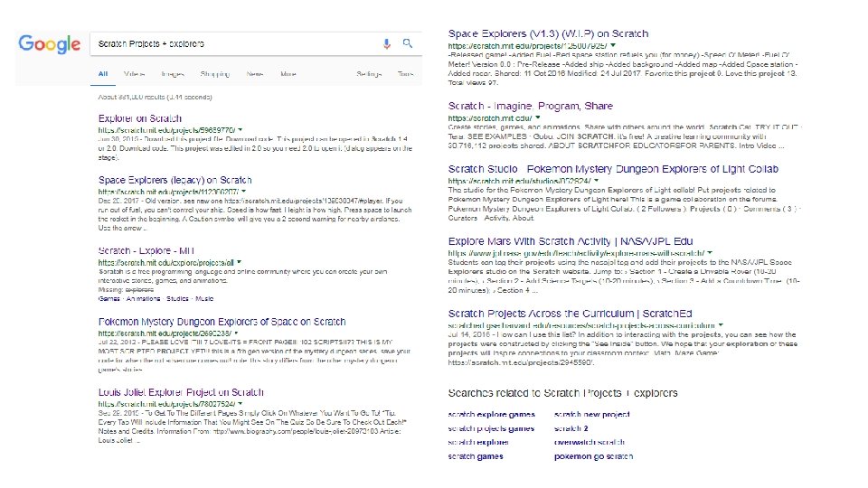Expand dropdown arrow beside Scratch studios URL
The height and width of the screenshot is (488, 868).
[596, 181]
